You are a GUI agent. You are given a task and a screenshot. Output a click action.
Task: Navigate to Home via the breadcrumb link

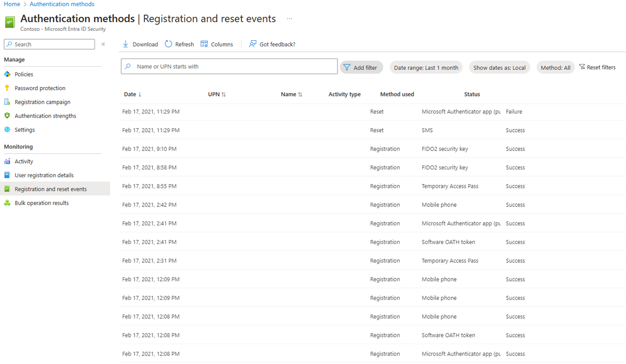pos(11,4)
